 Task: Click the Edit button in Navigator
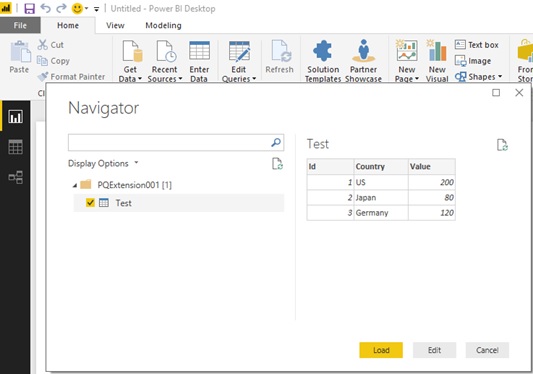[x=434, y=350]
